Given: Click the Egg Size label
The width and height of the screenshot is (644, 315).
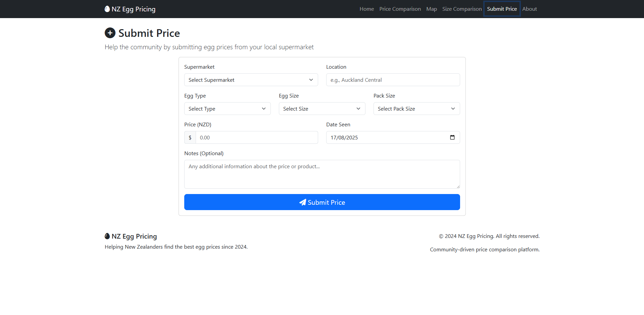Looking at the screenshot, I should click(289, 96).
